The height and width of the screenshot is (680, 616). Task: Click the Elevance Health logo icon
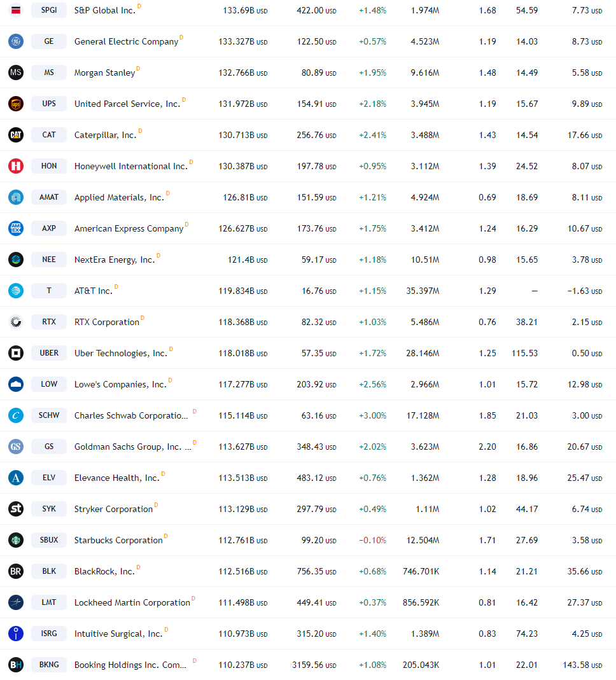16,478
